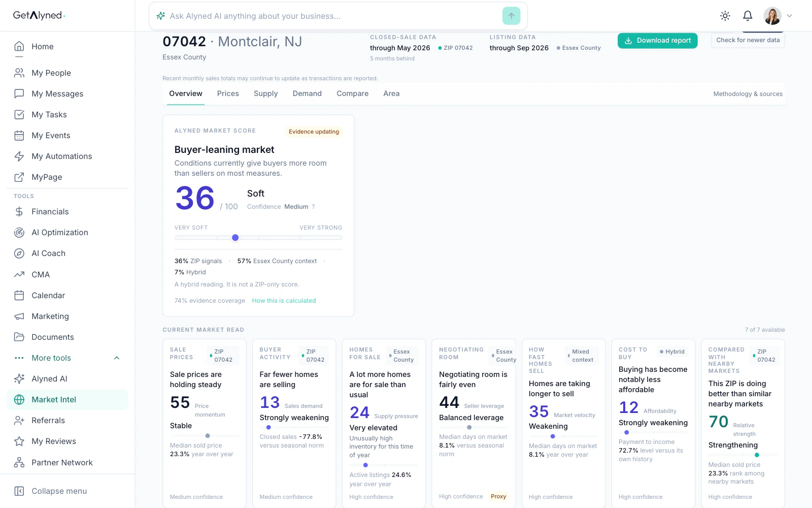Click More tools label in sidebar

point(51,358)
